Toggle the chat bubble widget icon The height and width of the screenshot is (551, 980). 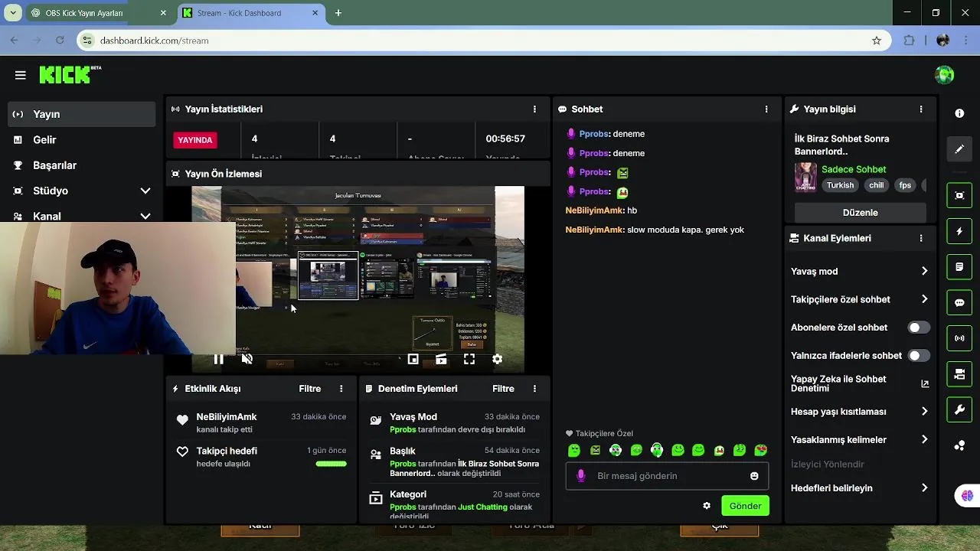[959, 303]
